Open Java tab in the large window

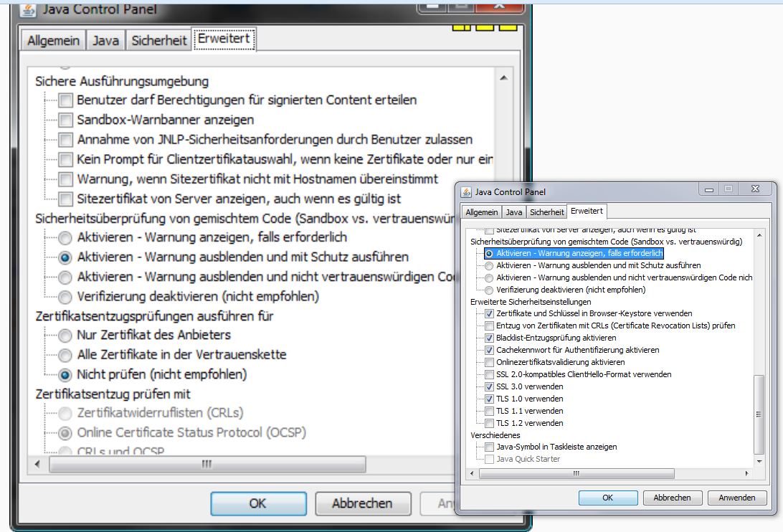coord(106,40)
